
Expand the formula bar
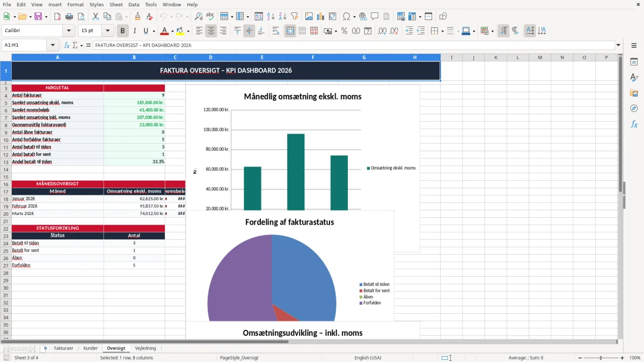619,46
